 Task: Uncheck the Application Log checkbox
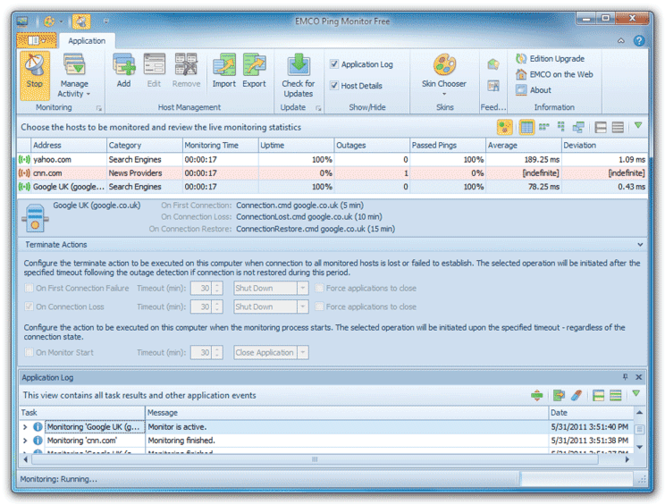(x=335, y=64)
